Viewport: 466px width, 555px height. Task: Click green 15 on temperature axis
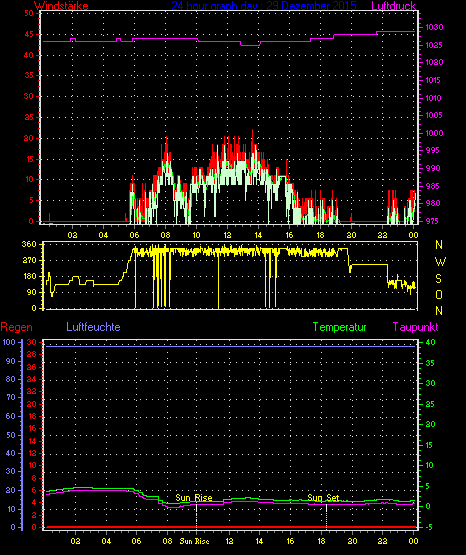click(x=429, y=445)
